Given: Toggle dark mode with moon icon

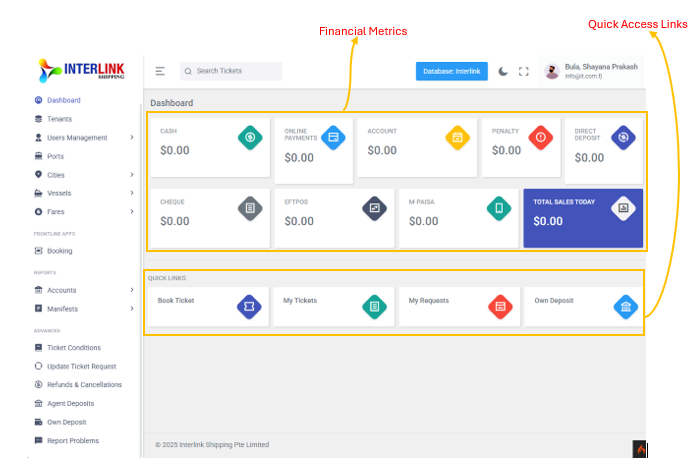Looking at the screenshot, I should (x=503, y=71).
